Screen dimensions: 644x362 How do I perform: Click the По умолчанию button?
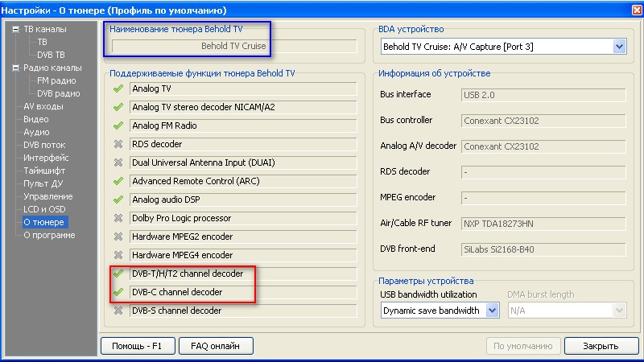point(523,346)
